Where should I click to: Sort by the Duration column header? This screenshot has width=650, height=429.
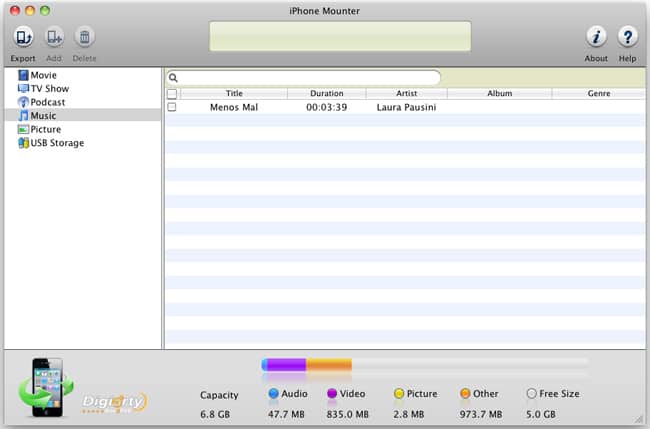pos(327,93)
